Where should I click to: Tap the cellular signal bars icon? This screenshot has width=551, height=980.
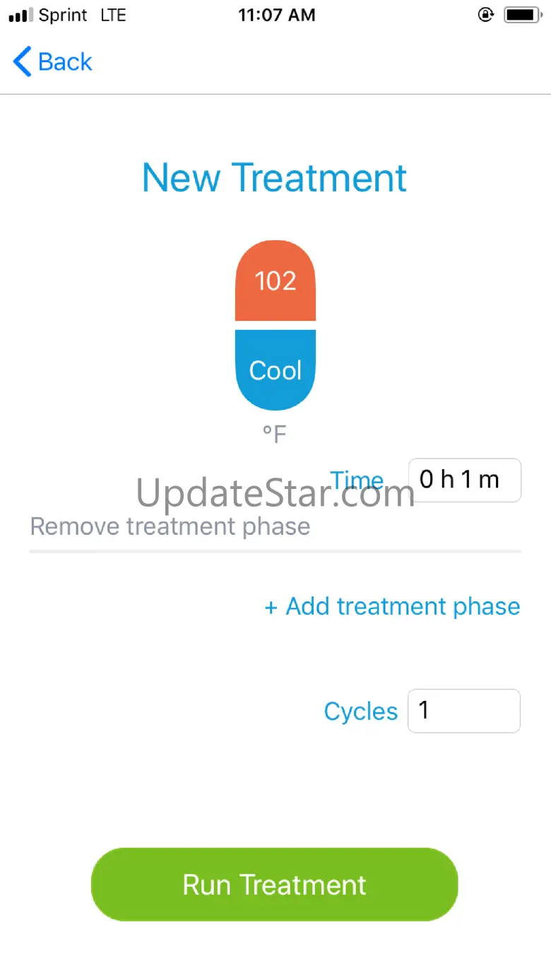(21, 16)
